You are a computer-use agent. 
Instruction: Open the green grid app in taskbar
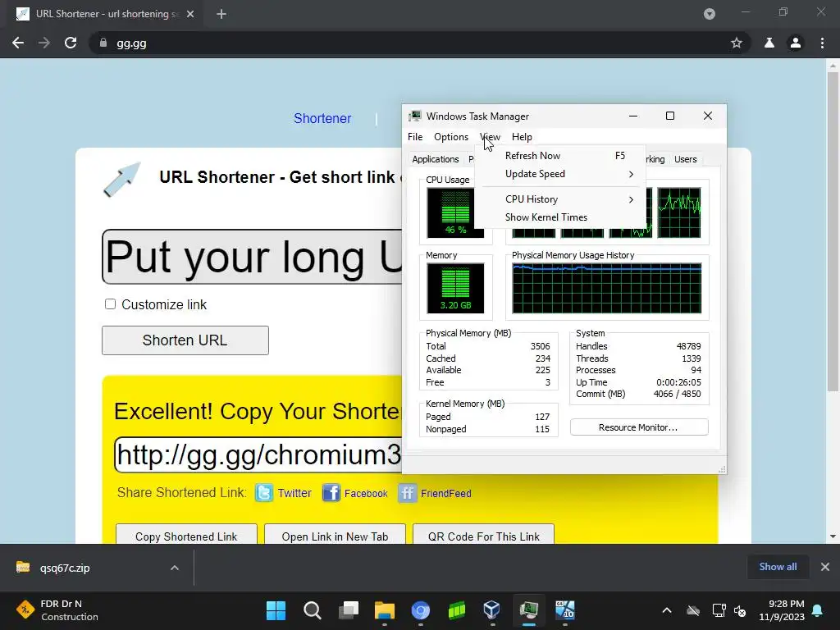coord(456,610)
